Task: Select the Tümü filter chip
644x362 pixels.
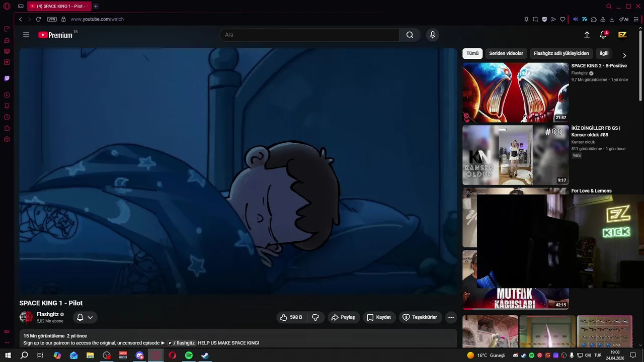Action: [472, 53]
